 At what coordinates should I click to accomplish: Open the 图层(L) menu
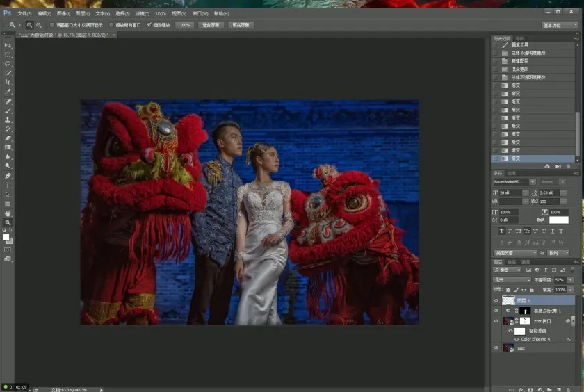click(82, 13)
